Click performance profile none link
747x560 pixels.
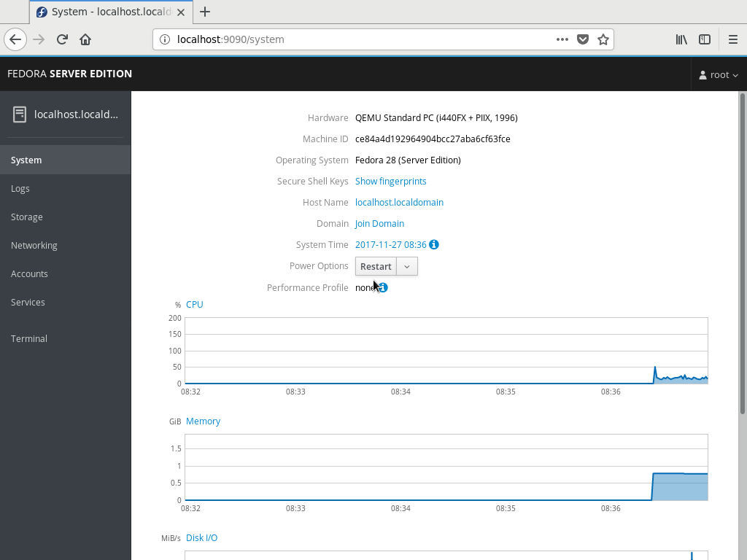click(x=365, y=287)
